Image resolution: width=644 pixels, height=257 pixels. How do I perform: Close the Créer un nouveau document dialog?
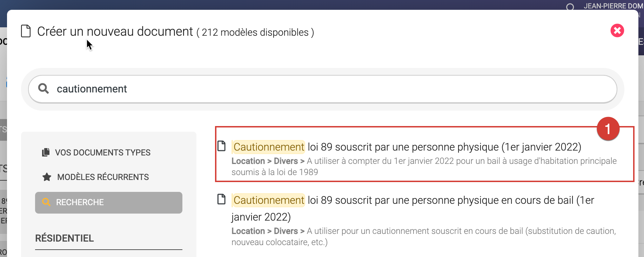617,31
